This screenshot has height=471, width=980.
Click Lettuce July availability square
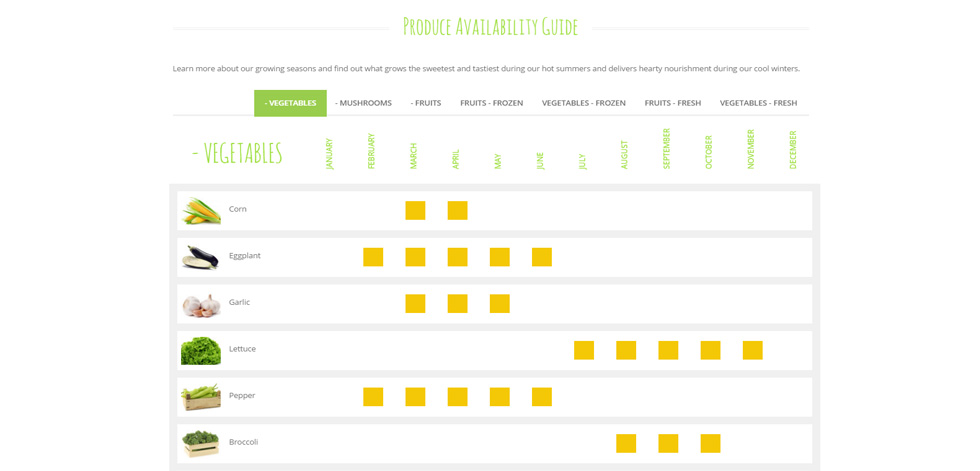(x=584, y=350)
